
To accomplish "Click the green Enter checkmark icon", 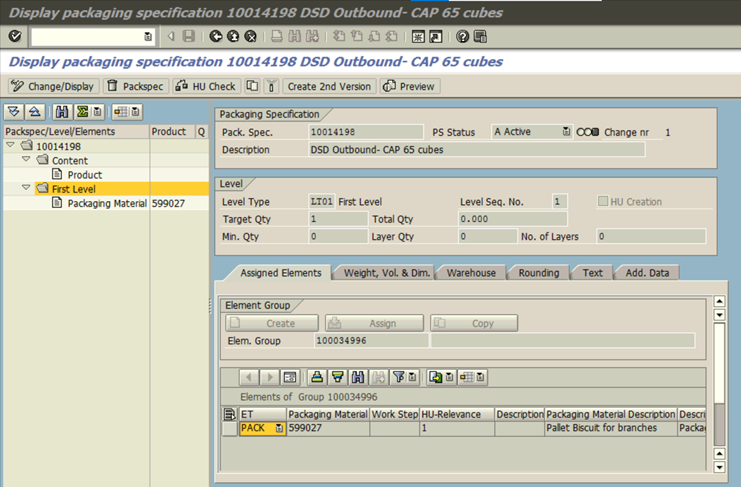I will coord(14,37).
